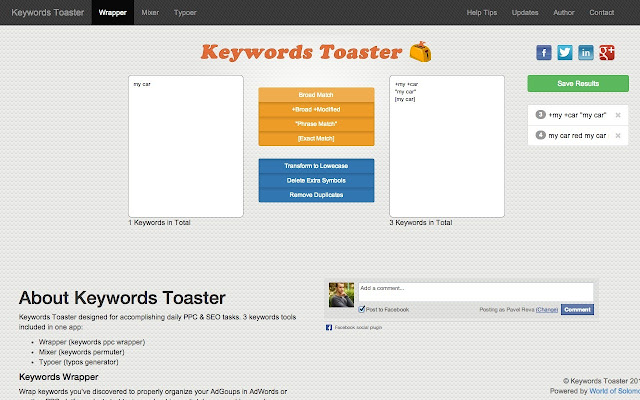
Task: Click the Change posting account link
Action: click(x=547, y=310)
